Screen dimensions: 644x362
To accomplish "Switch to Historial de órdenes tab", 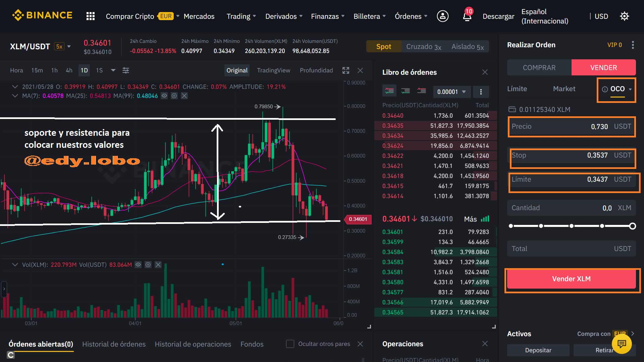I will click(x=114, y=344).
